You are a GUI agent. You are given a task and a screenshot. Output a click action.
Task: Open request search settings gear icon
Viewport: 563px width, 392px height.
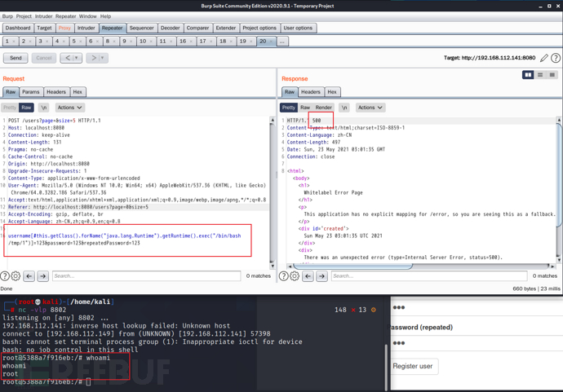coord(16,276)
